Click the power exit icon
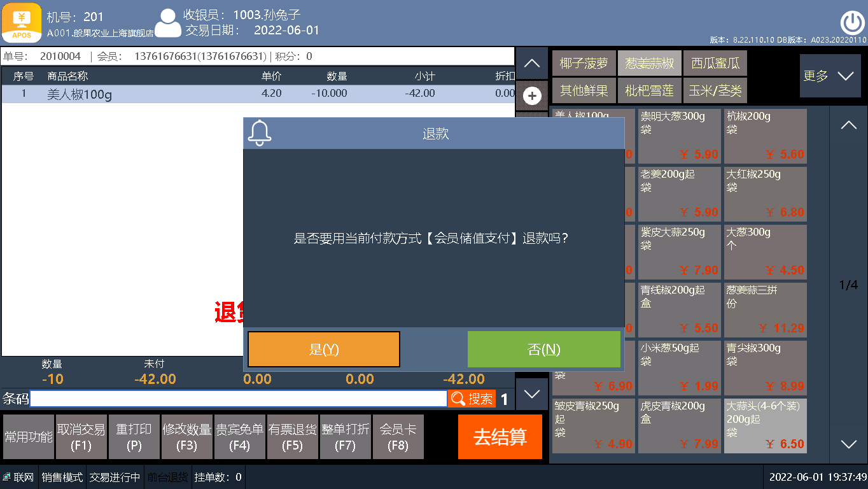Viewport: 868px width, 489px height. [x=852, y=23]
